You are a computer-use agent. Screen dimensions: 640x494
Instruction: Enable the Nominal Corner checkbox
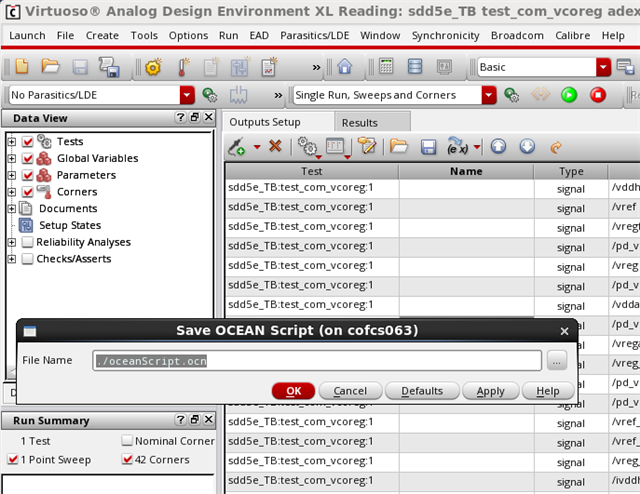[x=127, y=441]
